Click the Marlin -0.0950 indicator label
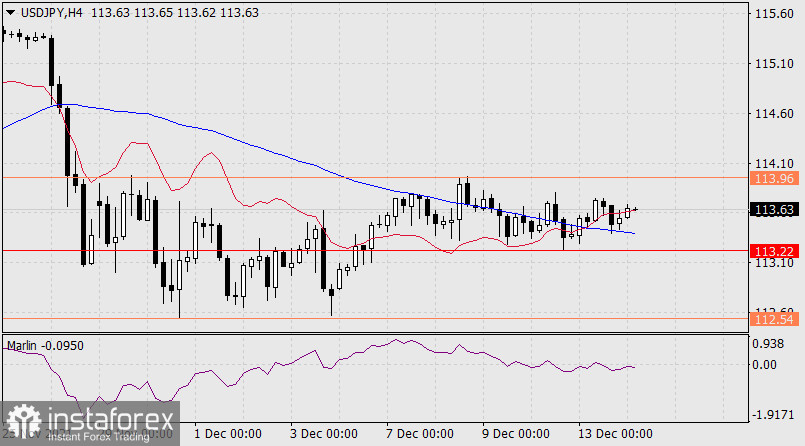This screenshot has width=805, height=446. 45,345
